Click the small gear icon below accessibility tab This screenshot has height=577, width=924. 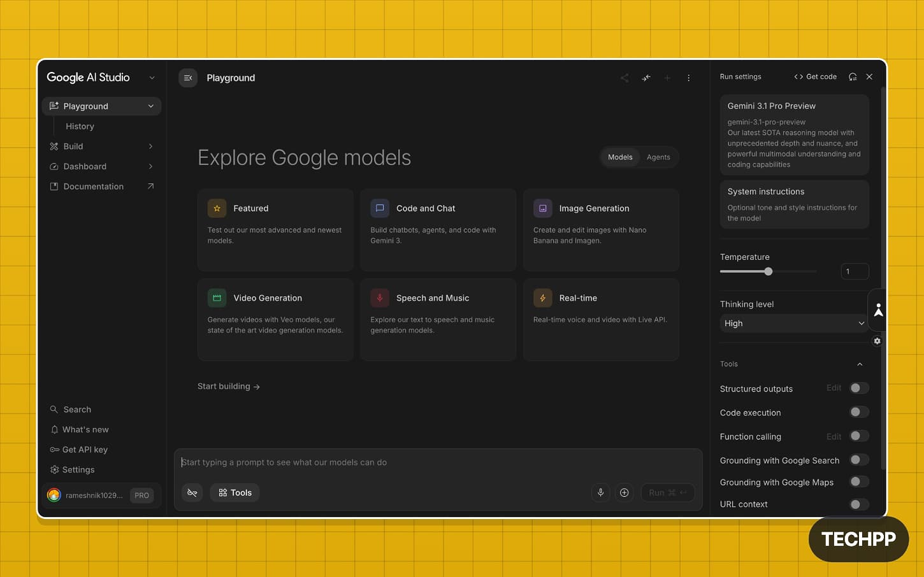coord(877,341)
